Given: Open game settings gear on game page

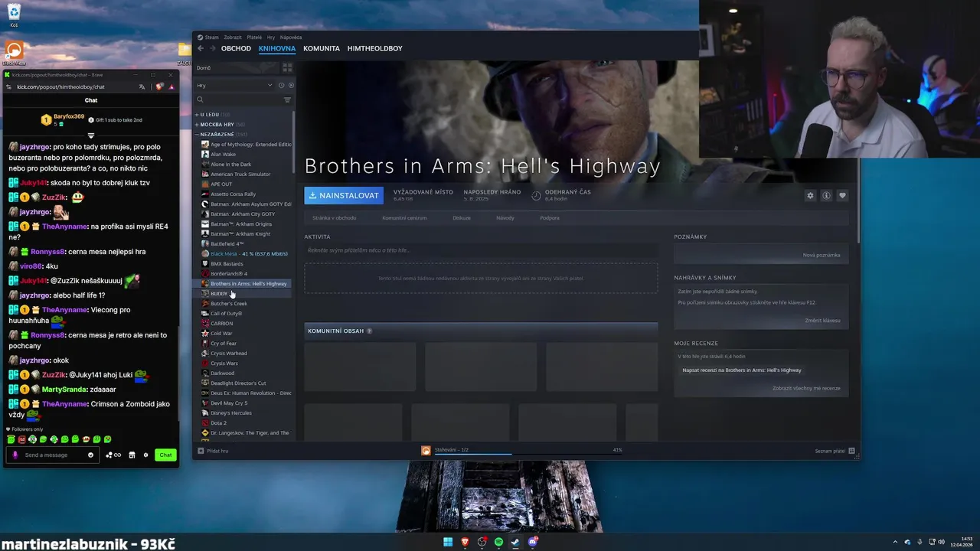Looking at the screenshot, I should point(810,195).
